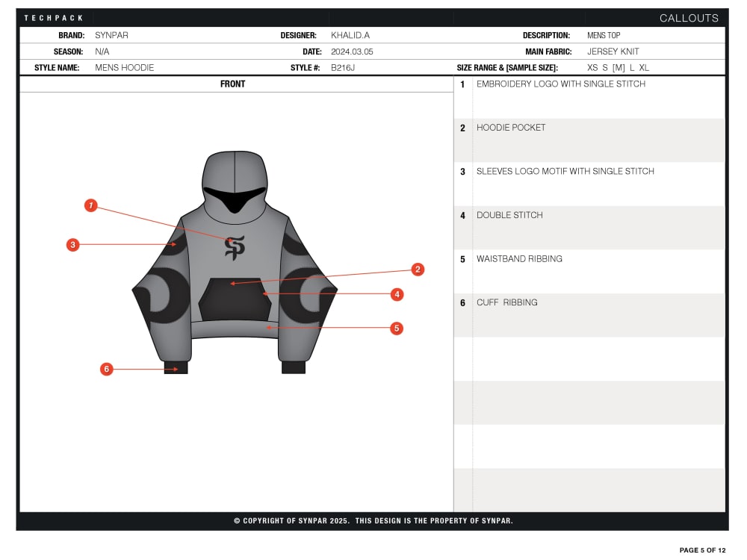Screen dimensions: 747x560
Task: Click the red callout marker number 2
Action: [x=418, y=270]
